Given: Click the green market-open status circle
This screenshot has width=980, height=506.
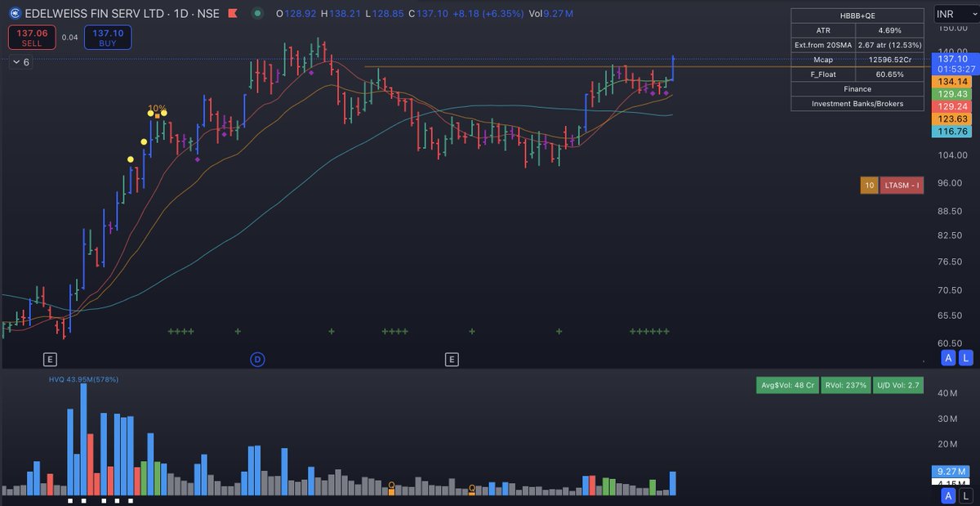Looking at the screenshot, I should 258,14.
